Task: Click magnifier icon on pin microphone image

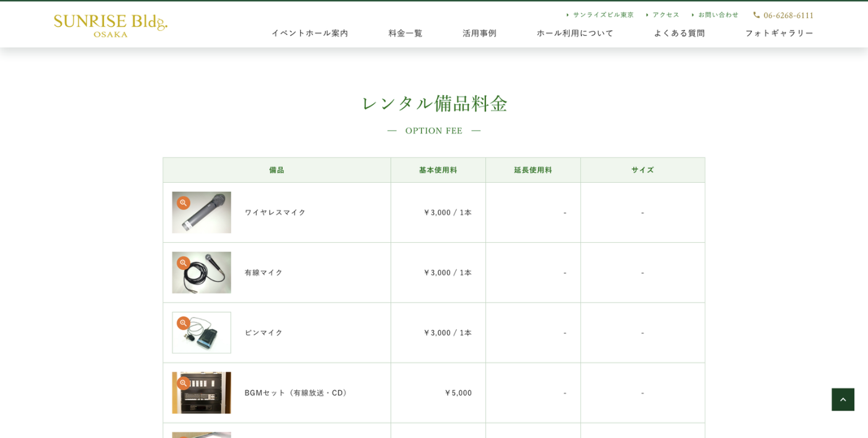Action: [x=183, y=323]
